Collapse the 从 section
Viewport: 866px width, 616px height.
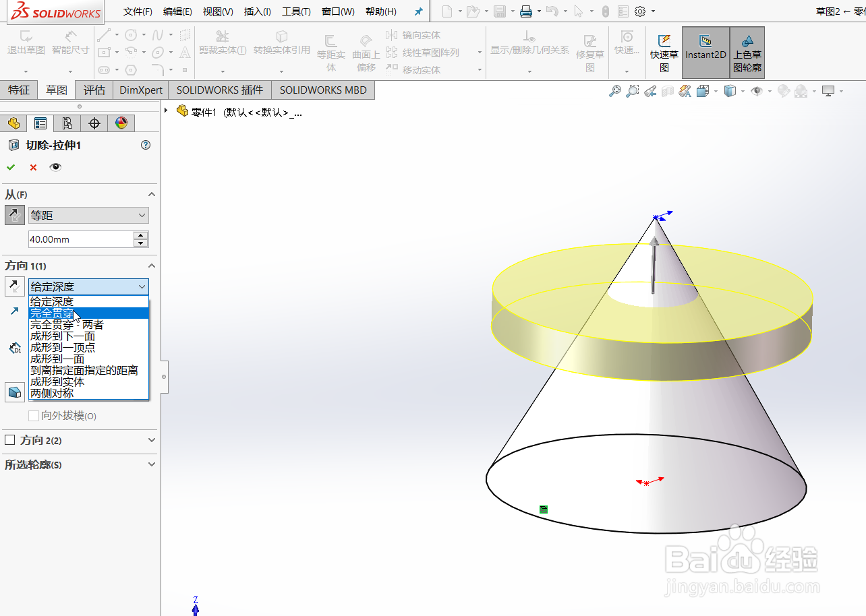(152, 195)
